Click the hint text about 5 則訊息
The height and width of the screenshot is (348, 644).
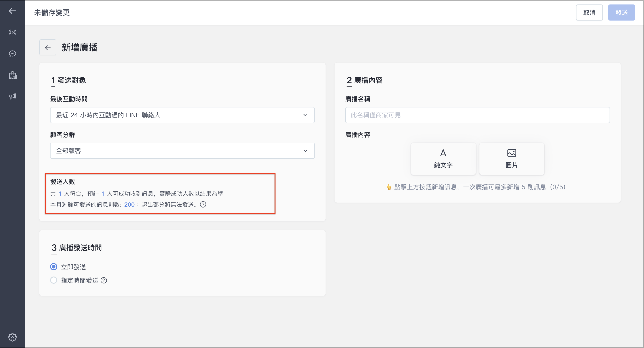(x=476, y=187)
